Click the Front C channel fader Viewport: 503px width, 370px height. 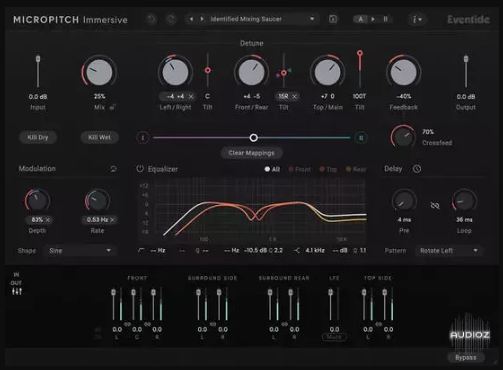[133, 292]
